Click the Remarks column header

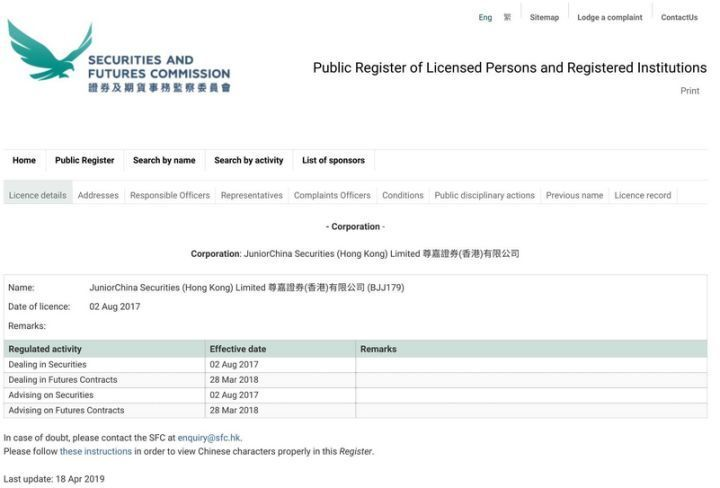(531, 349)
